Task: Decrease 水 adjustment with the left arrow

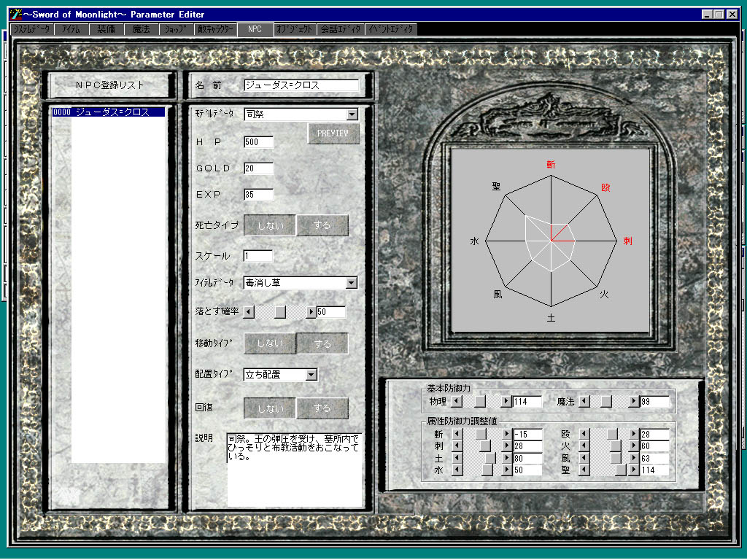Action: 457,470
